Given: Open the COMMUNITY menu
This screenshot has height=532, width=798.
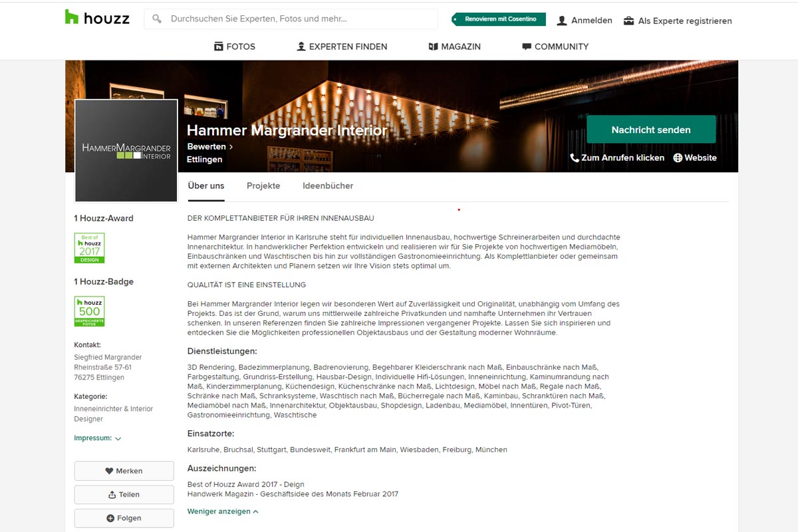Looking at the screenshot, I should 555,47.
